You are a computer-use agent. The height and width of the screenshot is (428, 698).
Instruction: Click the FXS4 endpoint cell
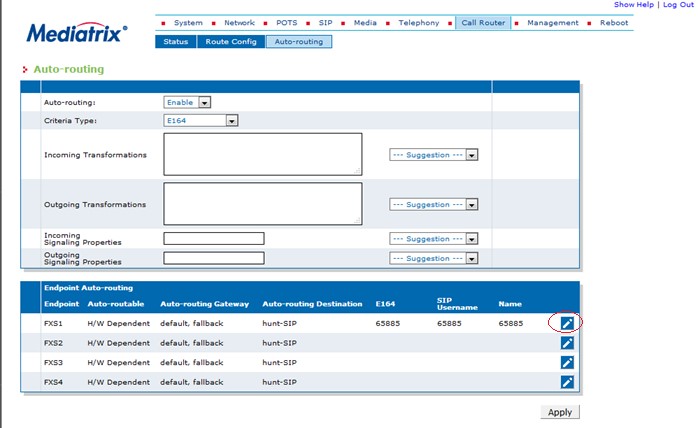tap(53, 382)
